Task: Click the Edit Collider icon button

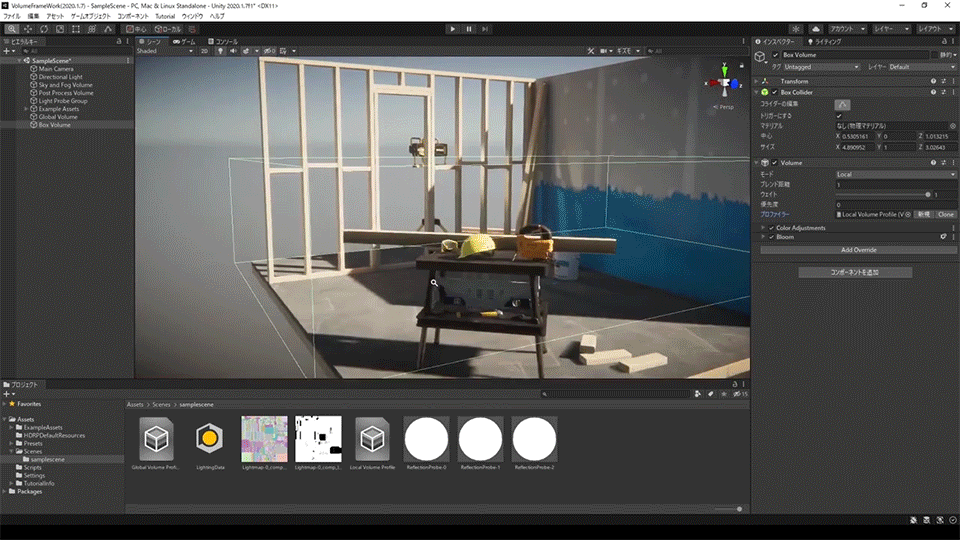Action: (x=842, y=104)
